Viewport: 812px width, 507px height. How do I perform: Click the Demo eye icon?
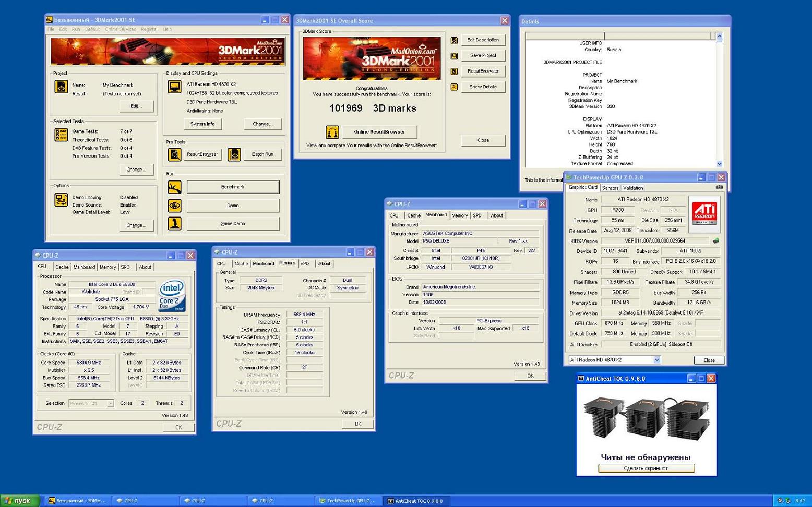click(x=174, y=206)
